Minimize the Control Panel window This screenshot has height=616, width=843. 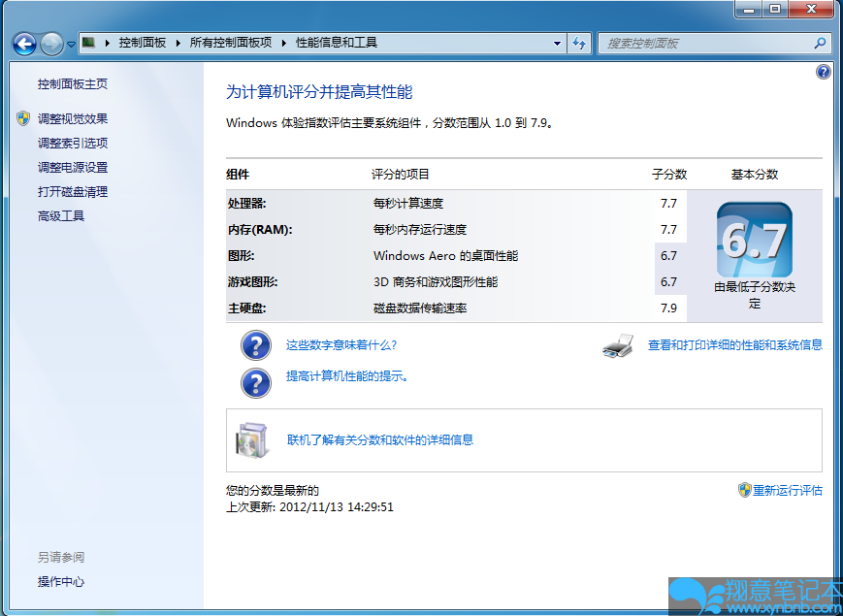pyautogui.click(x=749, y=9)
